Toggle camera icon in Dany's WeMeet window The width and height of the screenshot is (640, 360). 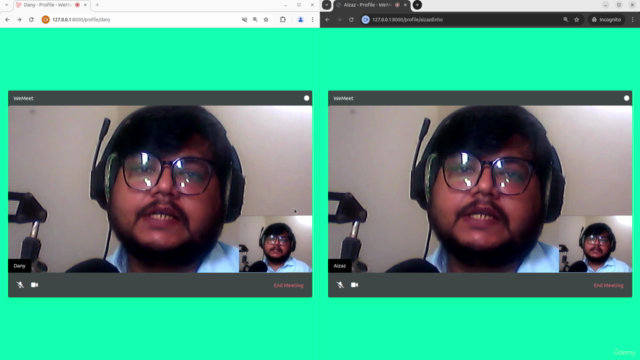(x=35, y=285)
